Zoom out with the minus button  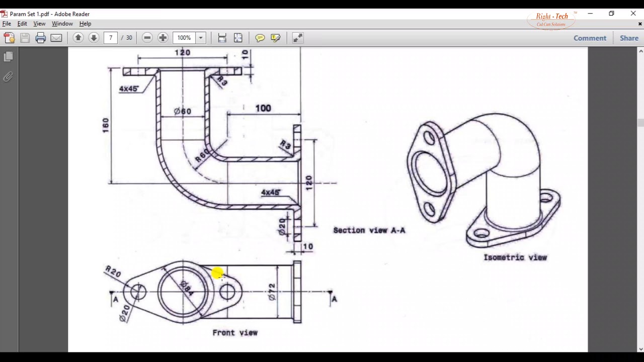pos(147,38)
